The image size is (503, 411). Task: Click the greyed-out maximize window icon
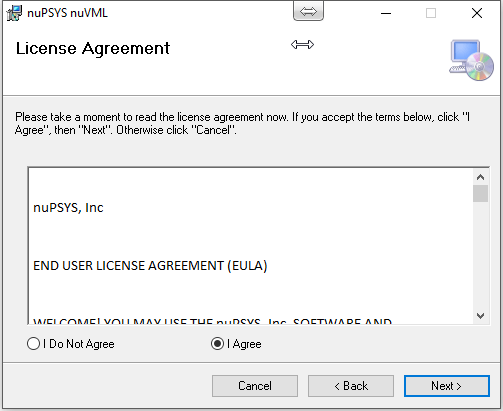pos(431,13)
